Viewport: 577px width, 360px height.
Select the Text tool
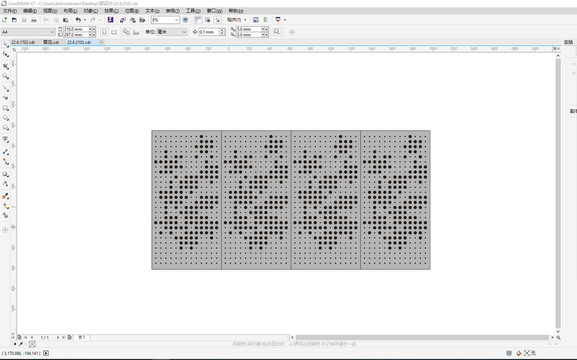[6, 139]
